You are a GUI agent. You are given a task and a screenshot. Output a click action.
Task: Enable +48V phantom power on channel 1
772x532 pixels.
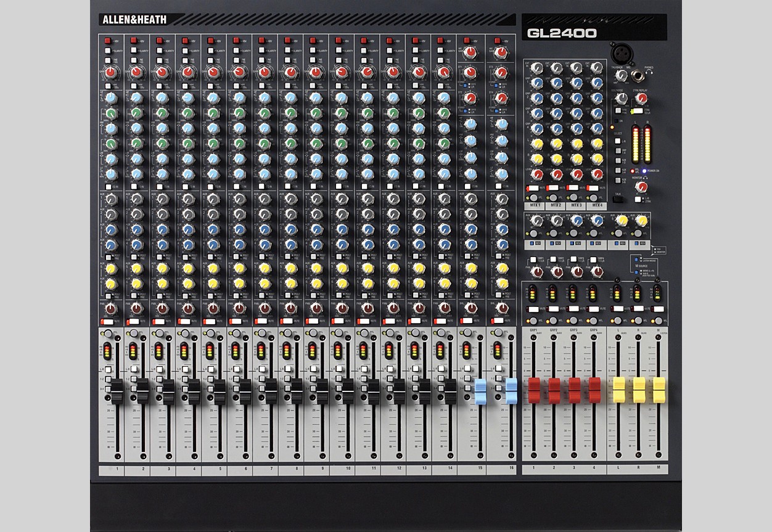tap(108, 41)
